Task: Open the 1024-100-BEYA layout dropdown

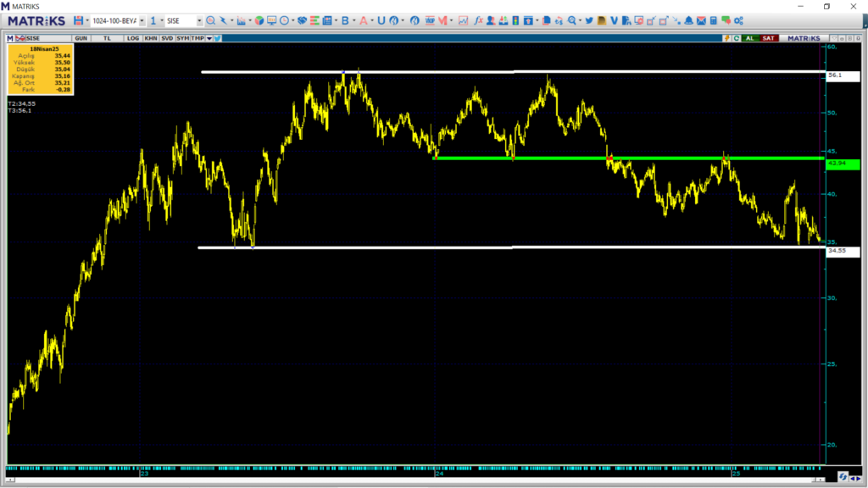Action: pos(142,20)
